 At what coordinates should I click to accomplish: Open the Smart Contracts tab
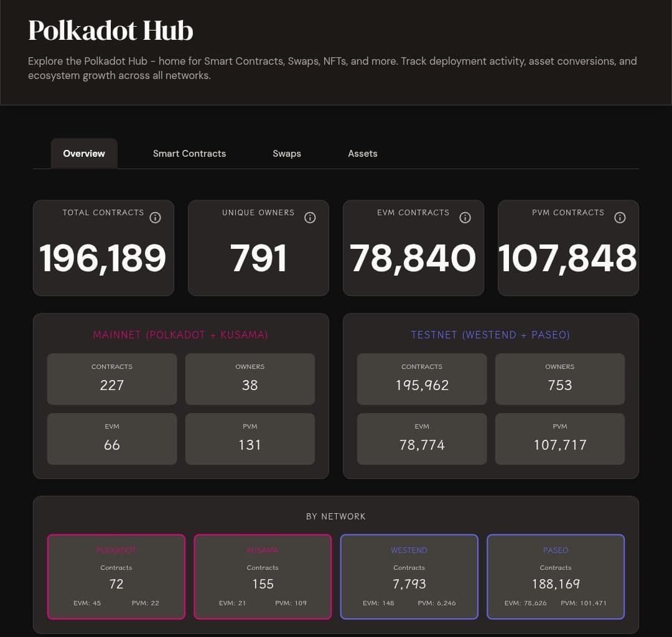pyautogui.click(x=189, y=154)
